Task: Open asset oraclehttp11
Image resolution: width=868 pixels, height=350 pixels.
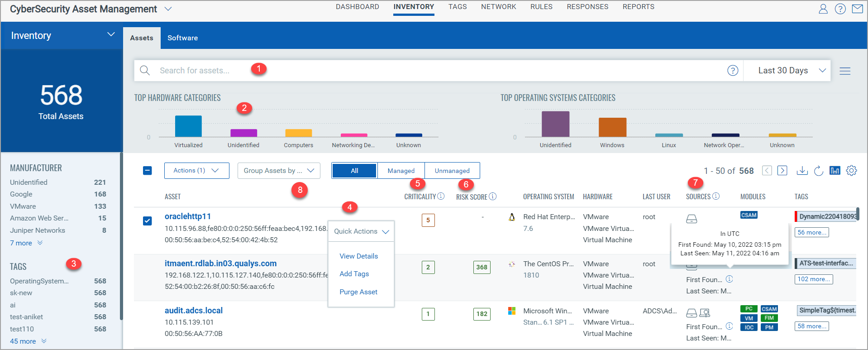Action: pos(188,216)
